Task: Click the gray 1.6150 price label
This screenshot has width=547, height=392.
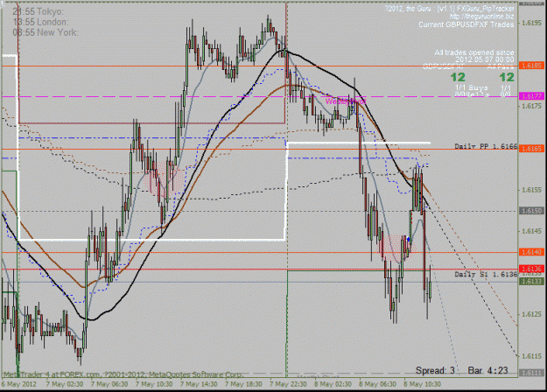Action: coord(531,211)
